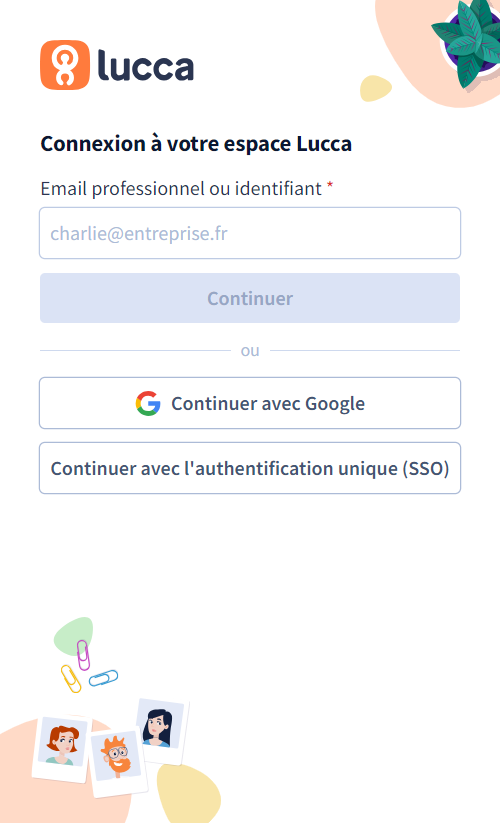Select the bearded man with glasses polaroid
The height and width of the screenshot is (823, 500).
tap(119, 762)
